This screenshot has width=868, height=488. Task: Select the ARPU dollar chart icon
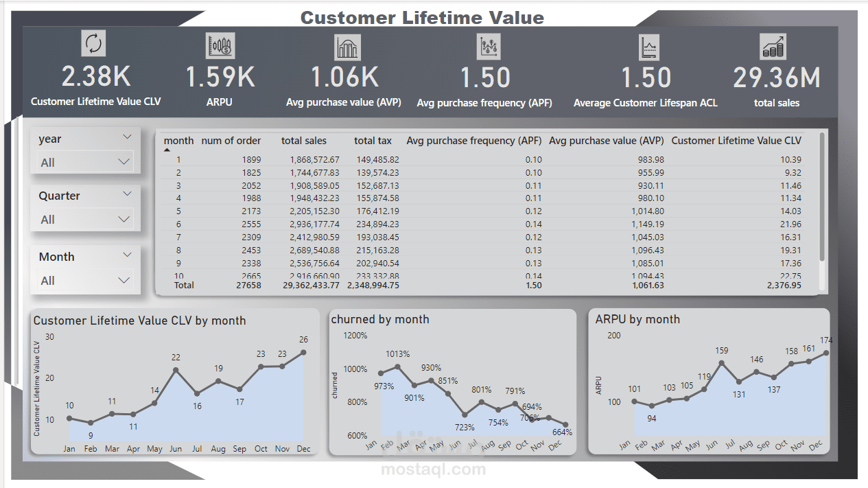pyautogui.click(x=220, y=46)
